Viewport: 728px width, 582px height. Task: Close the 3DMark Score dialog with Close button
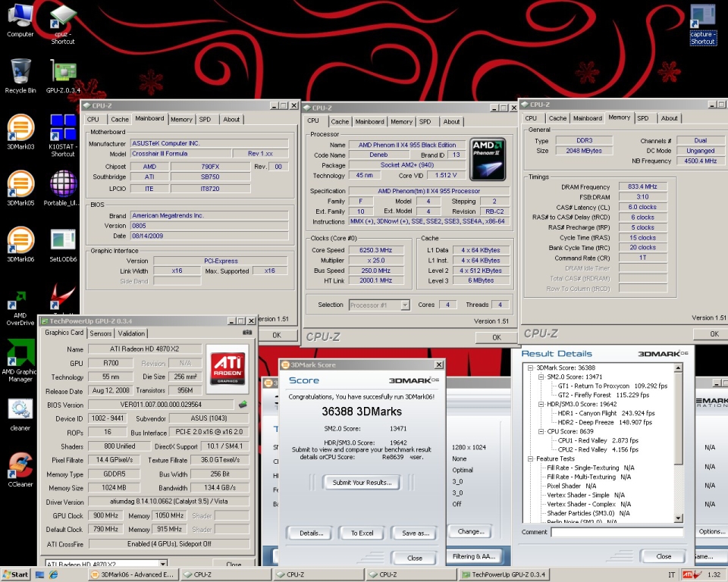coord(415,558)
